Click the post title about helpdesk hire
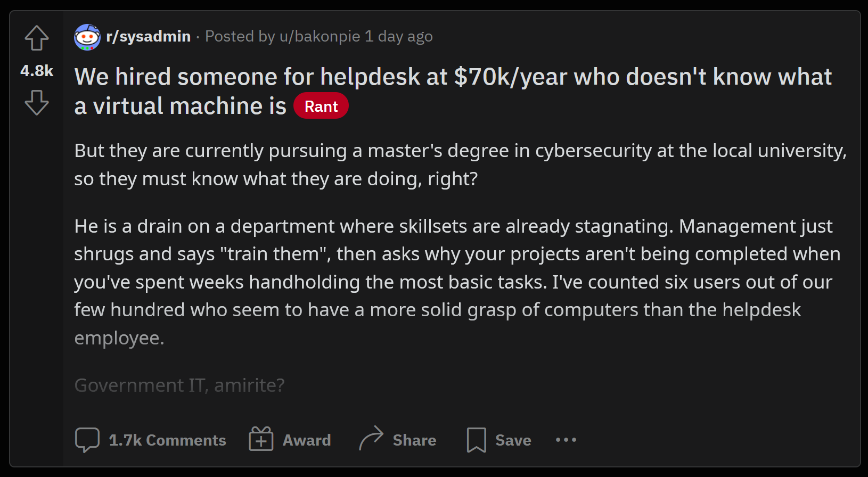The height and width of the screenshot is (477, 868). click(x=453, y=78)
